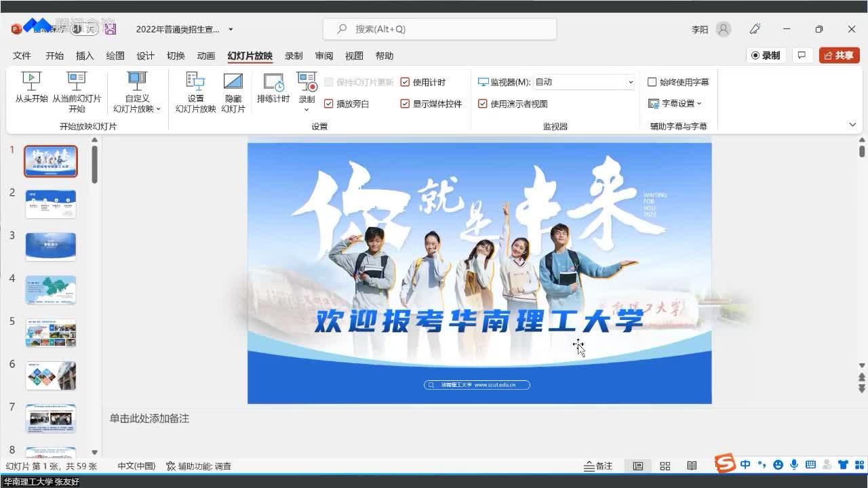Expand the Record (录制) ribbon dropdown arrow

pyautogui.click(x=307, y=109)
